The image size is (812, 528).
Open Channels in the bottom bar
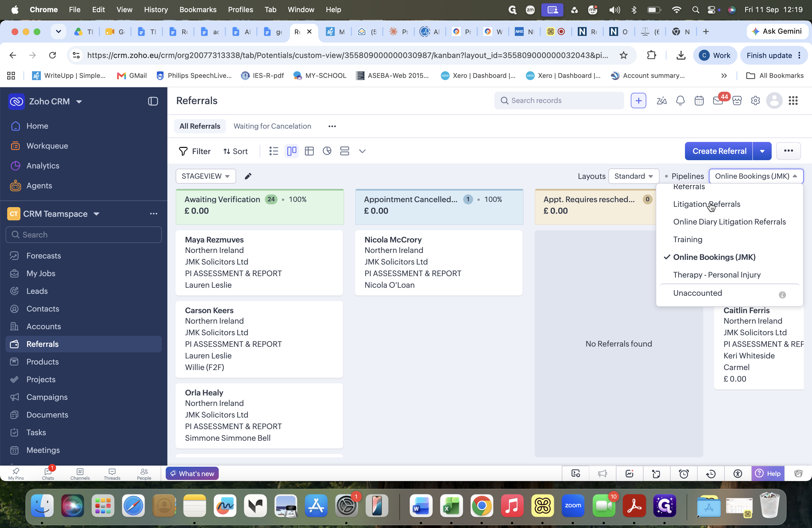[80, 474]
